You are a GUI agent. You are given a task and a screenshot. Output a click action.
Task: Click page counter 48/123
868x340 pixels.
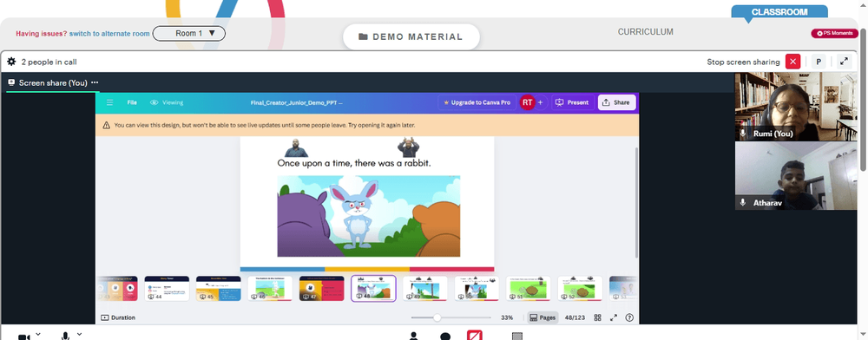574,318
